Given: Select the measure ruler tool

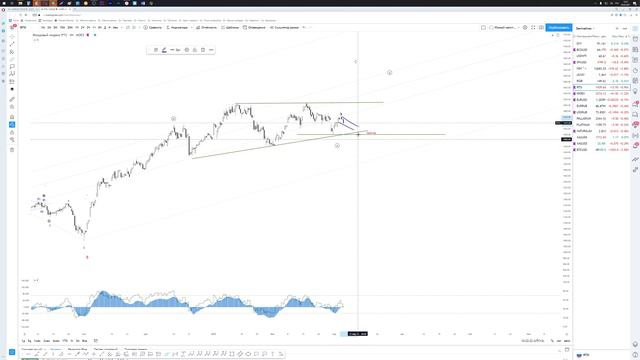Looking at the screenshot, I should coord(12,99).
